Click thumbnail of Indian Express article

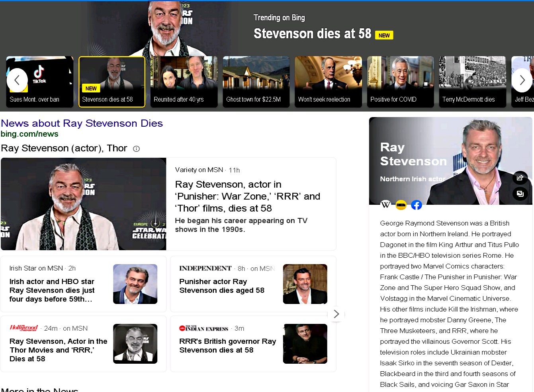(305, 344)
